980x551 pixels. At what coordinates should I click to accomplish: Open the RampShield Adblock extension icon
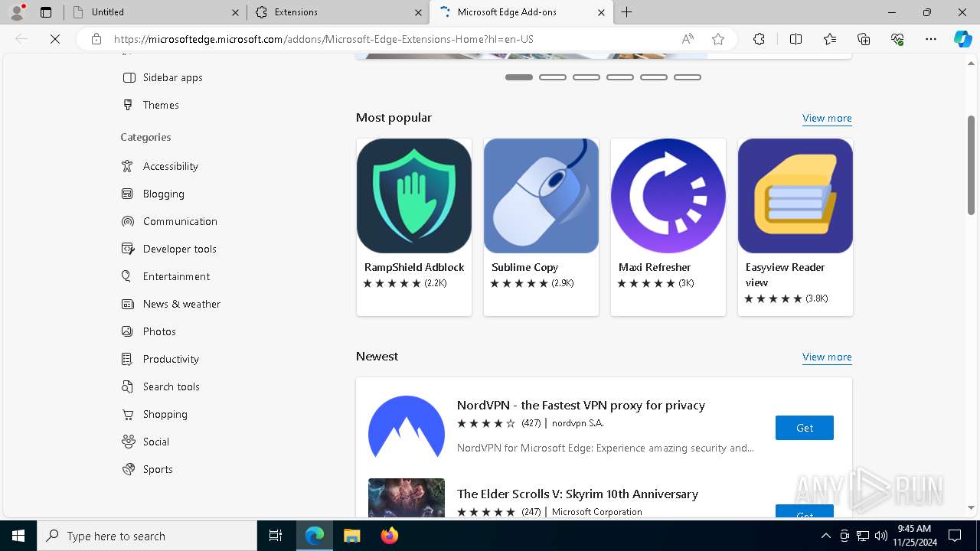(414, 196)
